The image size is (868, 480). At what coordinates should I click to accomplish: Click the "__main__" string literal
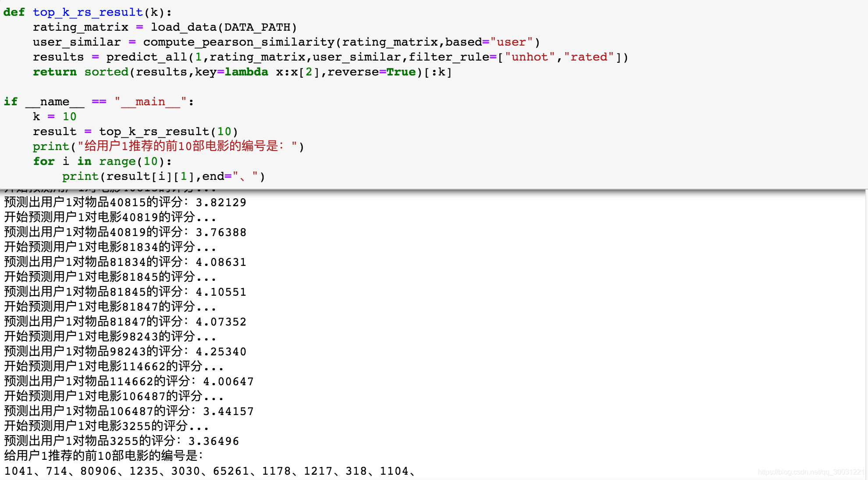(x=150, y=102)
